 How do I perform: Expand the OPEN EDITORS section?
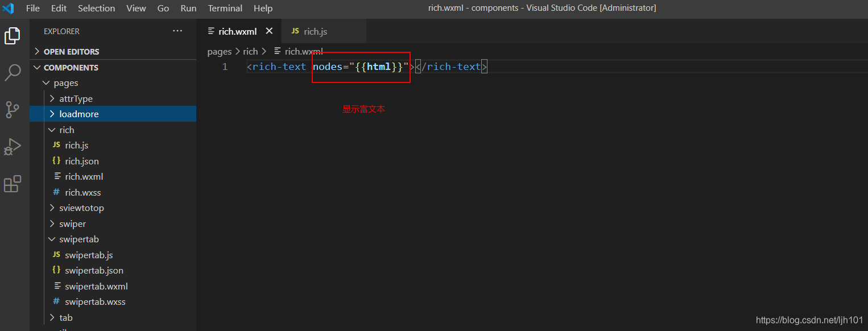tap(113, 51)
